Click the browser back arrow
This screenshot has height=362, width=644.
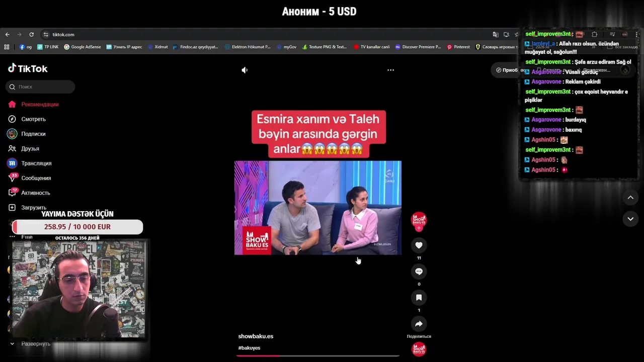[7, 35]
